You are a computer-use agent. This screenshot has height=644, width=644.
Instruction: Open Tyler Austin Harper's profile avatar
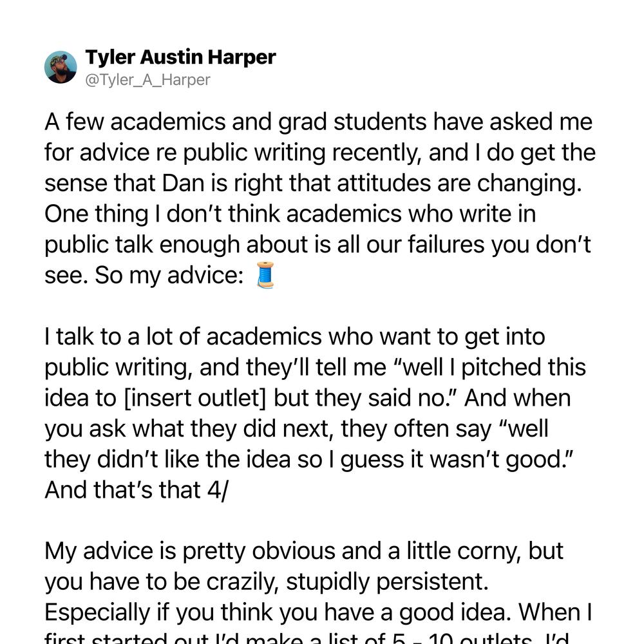61,68
